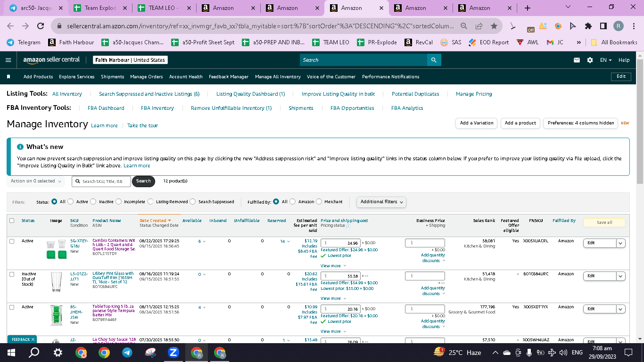This screenshot has height=362, width=644.
Task: Open the Account Health menu item
Action: [x=186, y=76]
